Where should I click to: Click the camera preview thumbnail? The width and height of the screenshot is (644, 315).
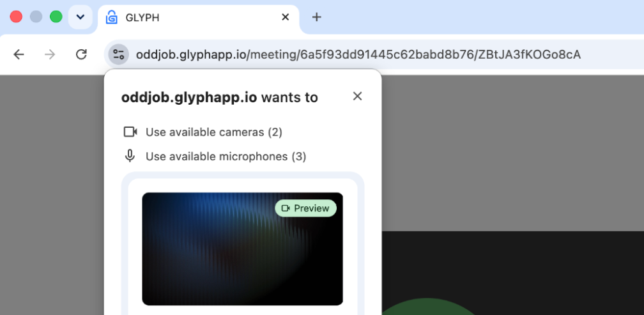pos(242,249)
